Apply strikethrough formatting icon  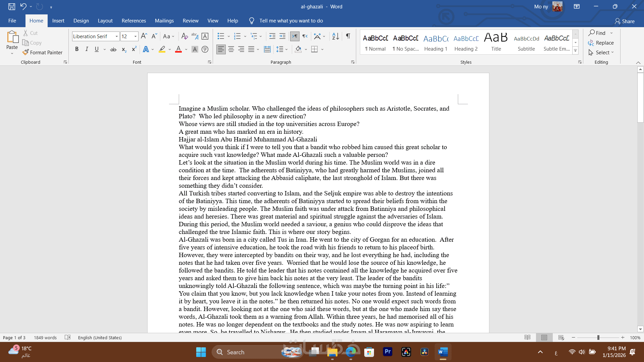tap(113, 49)
